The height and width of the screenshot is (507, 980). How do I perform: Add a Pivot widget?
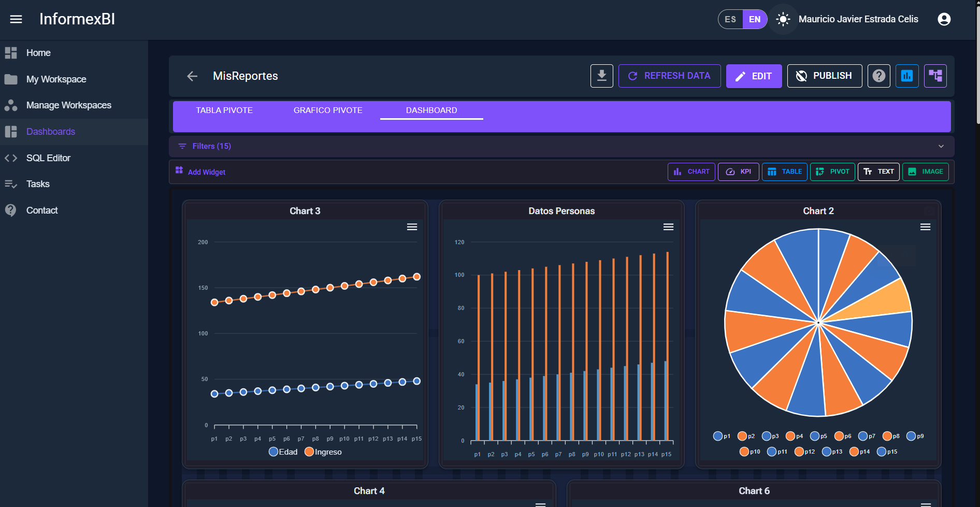[x=832, y=172]
